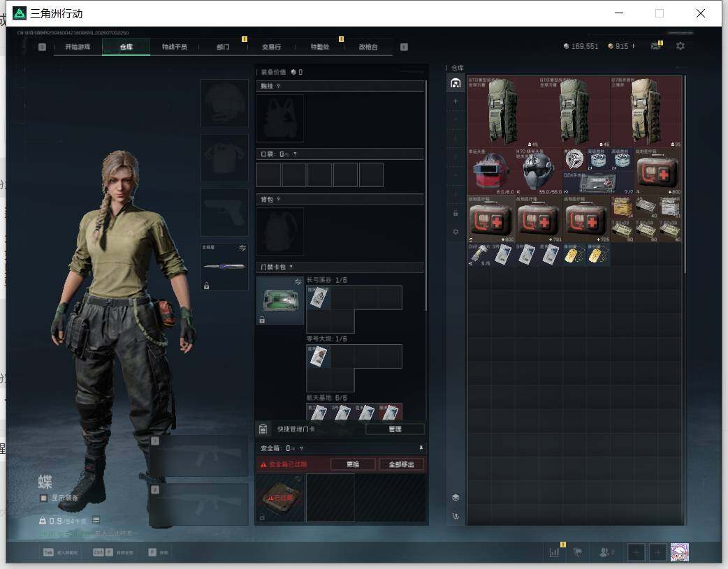This screenshot has height=569, width=728.
Task: Toggle the warehouse sidebar lock icon
Action: pyautogui.click(x=456, y=213)
